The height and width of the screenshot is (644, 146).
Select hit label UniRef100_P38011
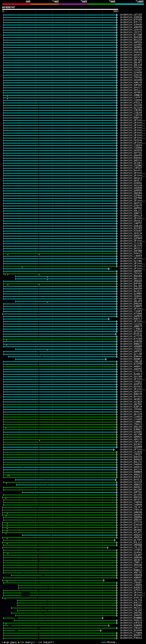131,638
